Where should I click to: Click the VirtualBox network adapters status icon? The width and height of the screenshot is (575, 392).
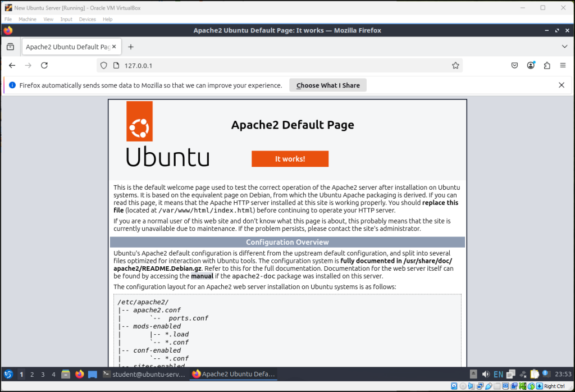coord(480,386)
